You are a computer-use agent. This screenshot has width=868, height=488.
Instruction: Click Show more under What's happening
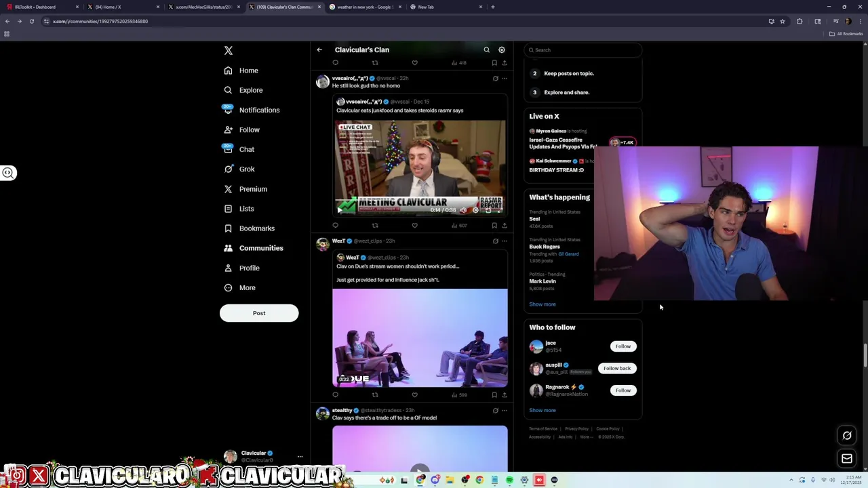(542, 304)
